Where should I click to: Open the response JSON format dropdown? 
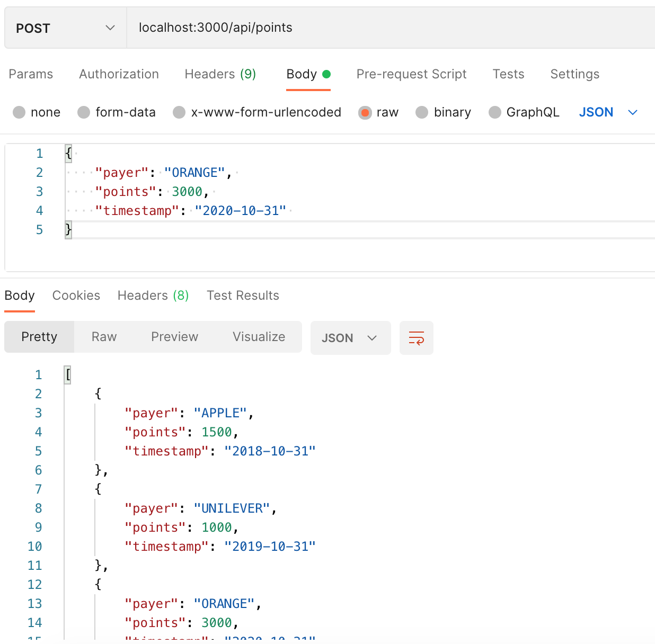[x=350, y=338]
